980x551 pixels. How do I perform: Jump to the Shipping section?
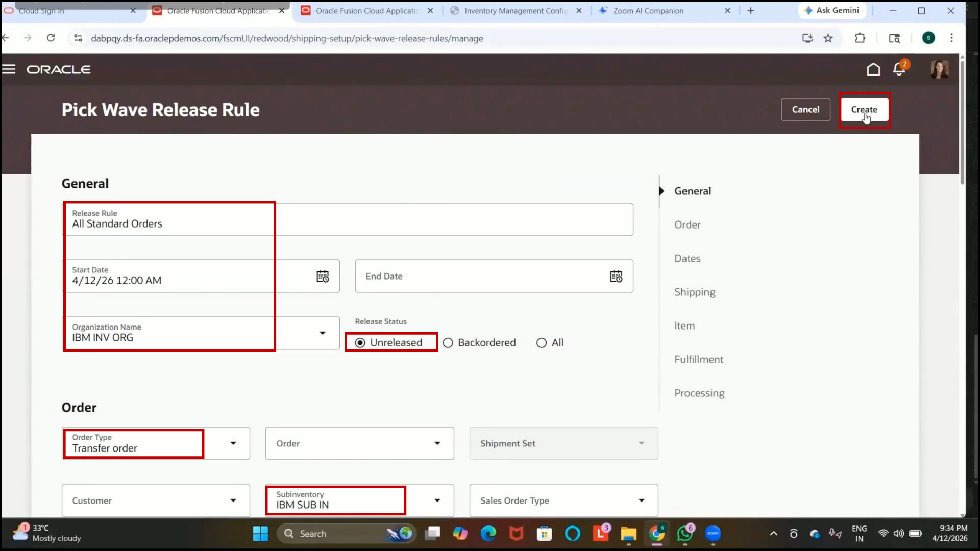[695, 292]
